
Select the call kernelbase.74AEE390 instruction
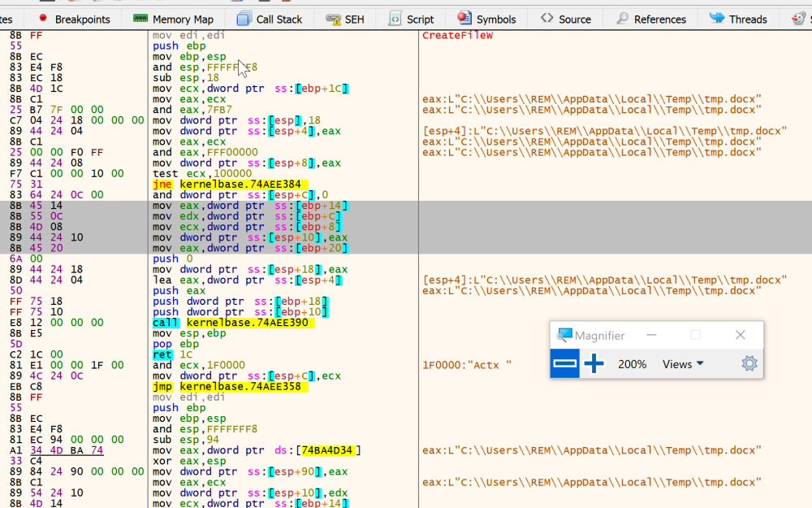click(230, 322)
